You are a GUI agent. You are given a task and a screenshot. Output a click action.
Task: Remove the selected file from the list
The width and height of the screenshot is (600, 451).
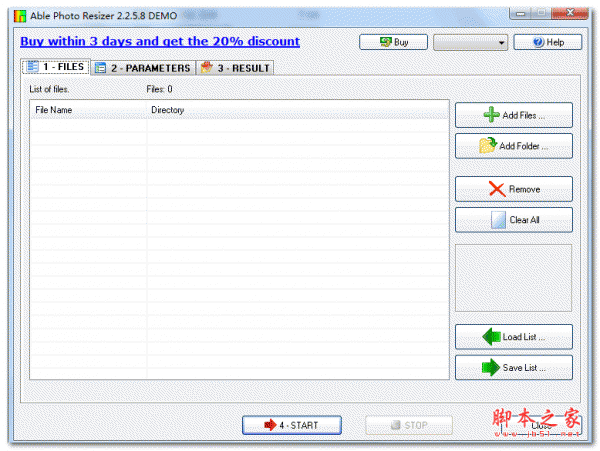click(x=514, y=189)
